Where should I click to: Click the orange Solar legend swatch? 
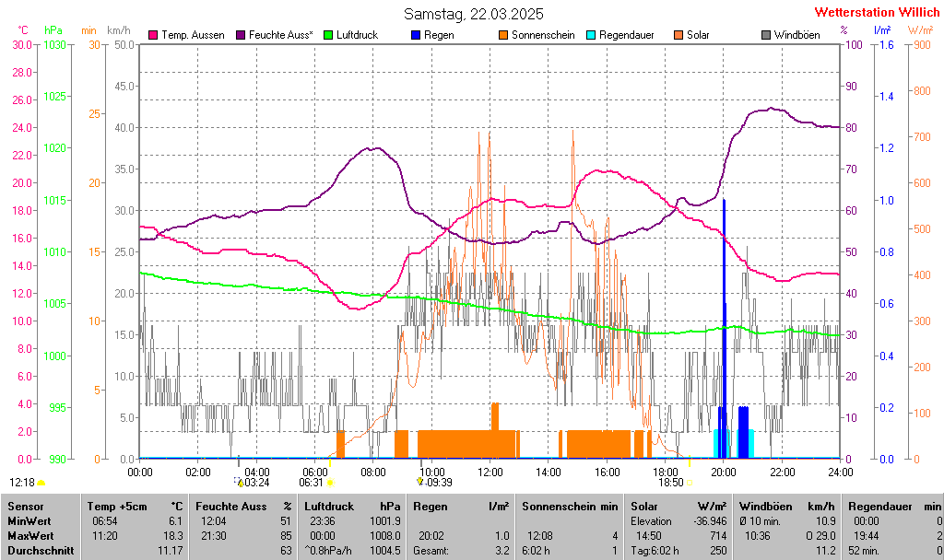(x=678, y=35)
